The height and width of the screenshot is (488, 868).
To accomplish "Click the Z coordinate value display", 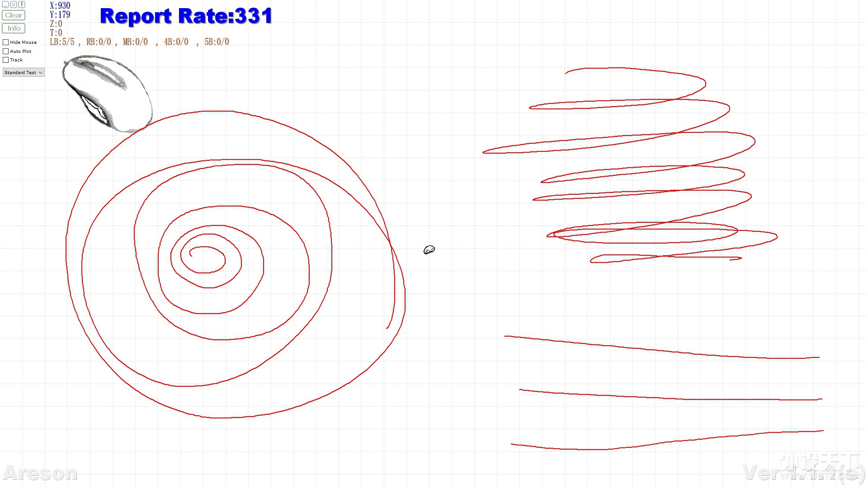I will [x=57, y=23].
